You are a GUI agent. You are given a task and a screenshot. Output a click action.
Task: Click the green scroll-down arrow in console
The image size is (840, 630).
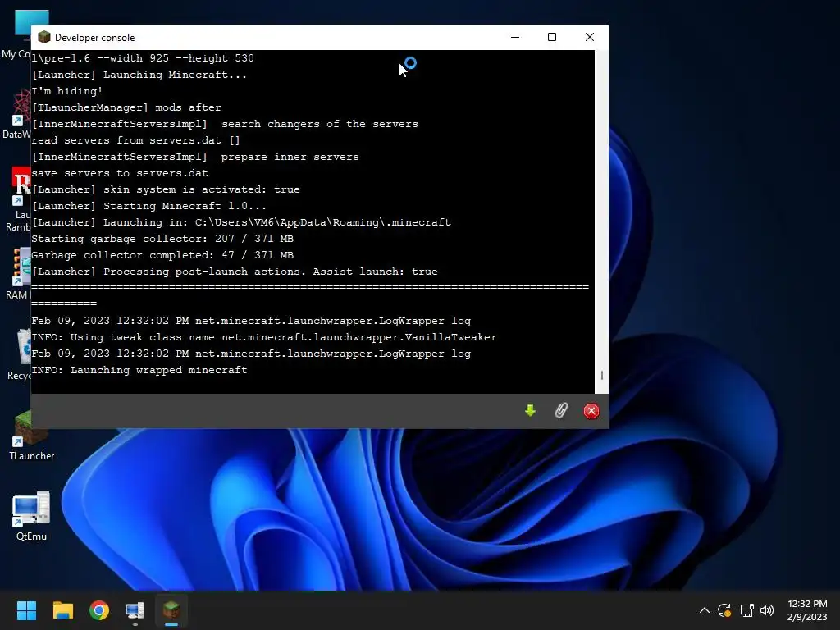point(530,411)
